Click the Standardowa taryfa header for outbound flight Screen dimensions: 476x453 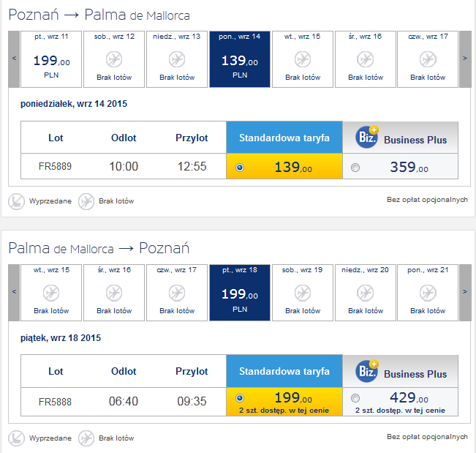pyautogui.click(x=284, y=138)
